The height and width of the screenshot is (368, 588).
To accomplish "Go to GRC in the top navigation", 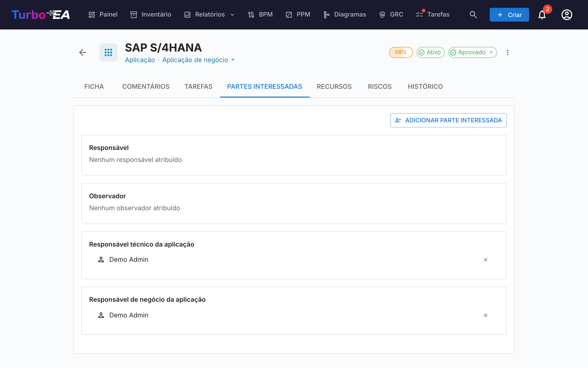I will tap(391, 14).
